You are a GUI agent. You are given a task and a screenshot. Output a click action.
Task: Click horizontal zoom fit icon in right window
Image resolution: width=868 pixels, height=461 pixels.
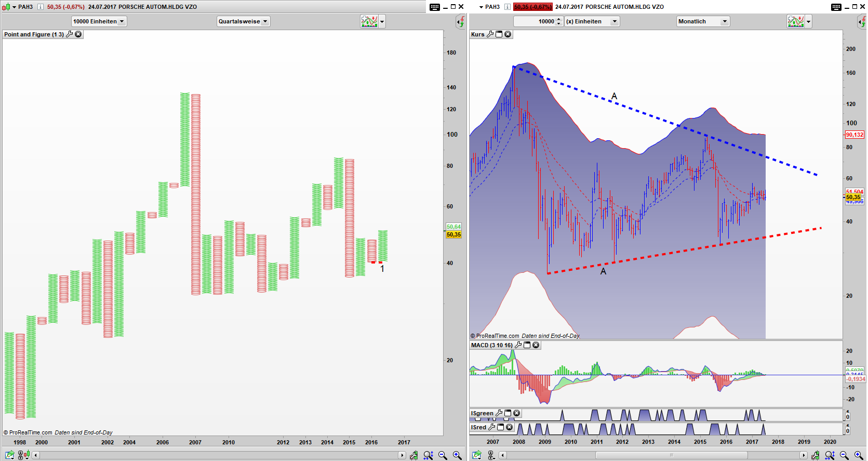(x=830, y=455)
